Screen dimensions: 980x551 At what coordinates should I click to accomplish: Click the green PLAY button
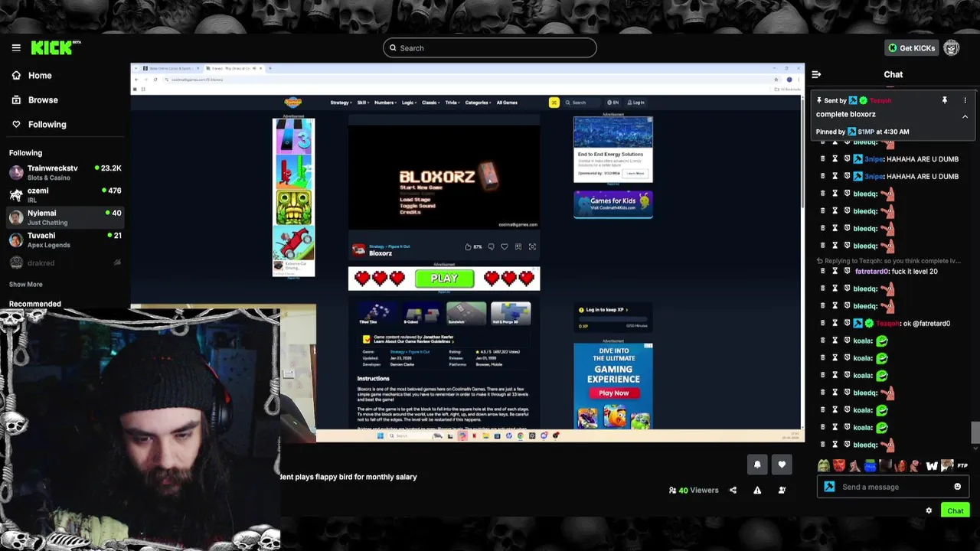coord(444,279)
